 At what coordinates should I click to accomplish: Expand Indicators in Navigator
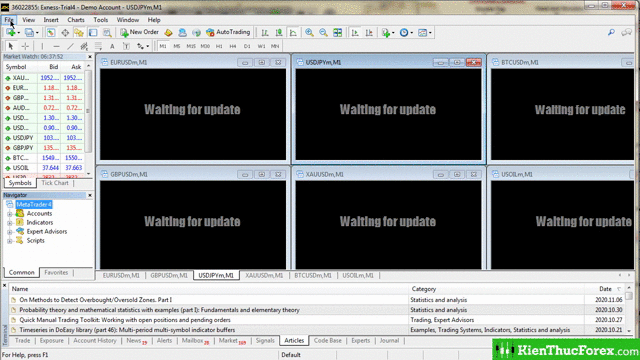9,223
